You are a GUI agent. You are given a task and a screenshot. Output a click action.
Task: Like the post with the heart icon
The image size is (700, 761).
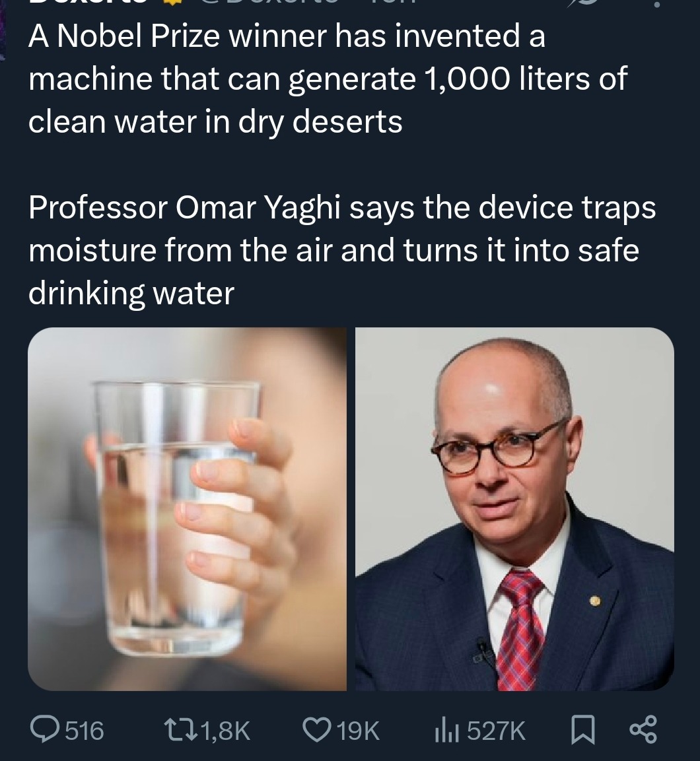pyautogui.click(x=317, y=729)
